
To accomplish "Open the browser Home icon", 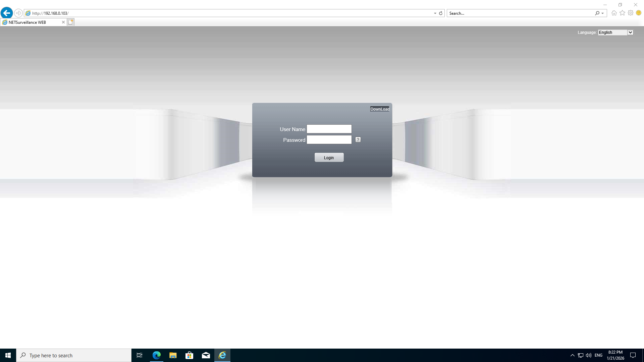I will [x=614, y=13].
